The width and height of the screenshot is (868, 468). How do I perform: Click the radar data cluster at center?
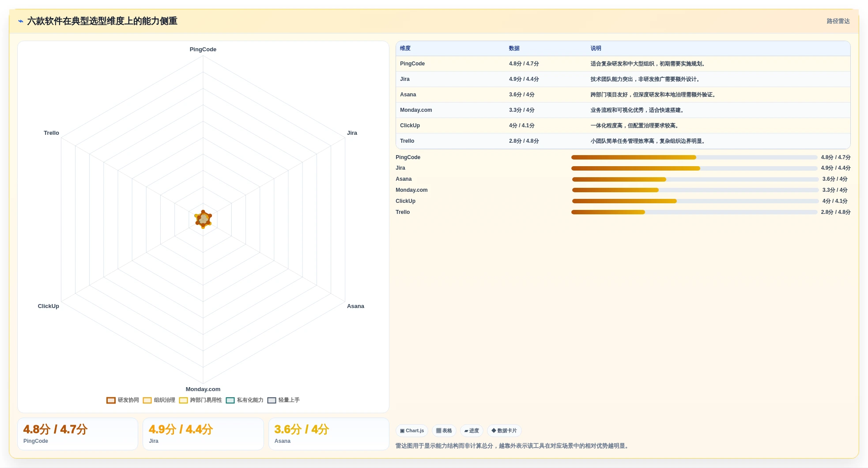tap(203, 219)
